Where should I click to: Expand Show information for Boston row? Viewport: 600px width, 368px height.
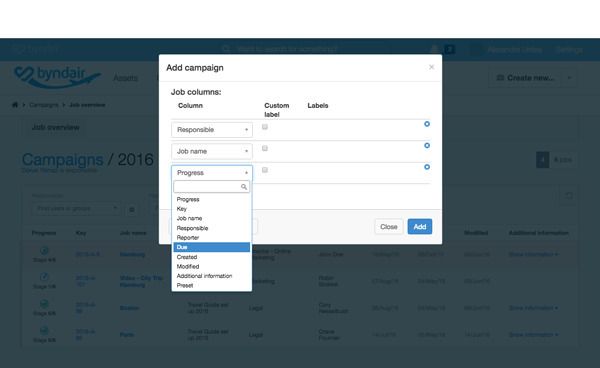pyautogui.click(x=533, y=308)
